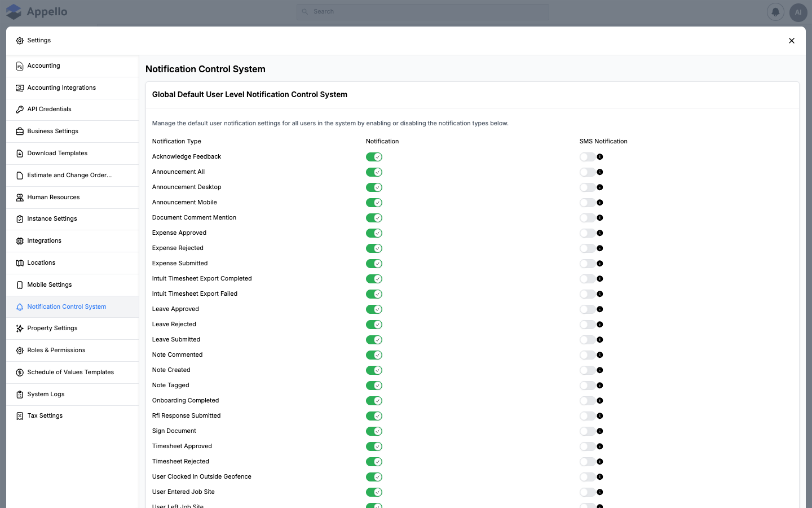The image size is (812, 508).
Task: Click the Estimate and Change Order document icon
Action: coord(20,176)
